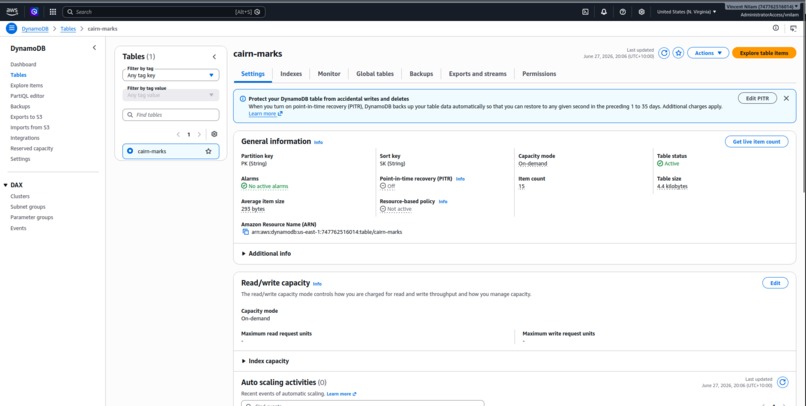Open table list preferences gear
This screenshot has width=806, height=406.
214,134
